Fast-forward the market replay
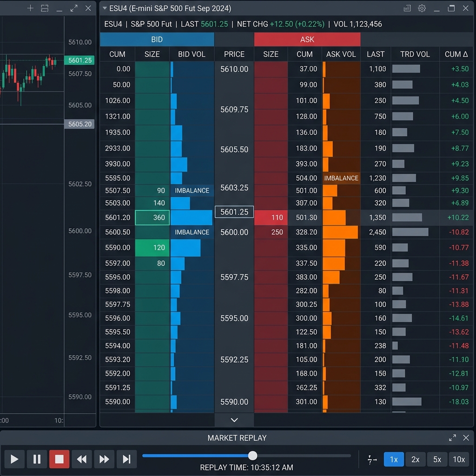The width and height of the screenshot is (476, 476). pos(104,459)
